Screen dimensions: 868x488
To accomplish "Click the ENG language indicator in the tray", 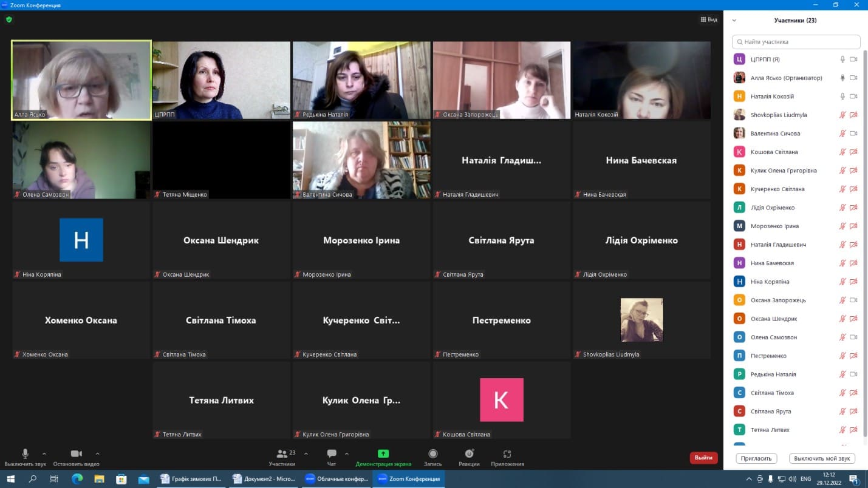I will 805,479.
